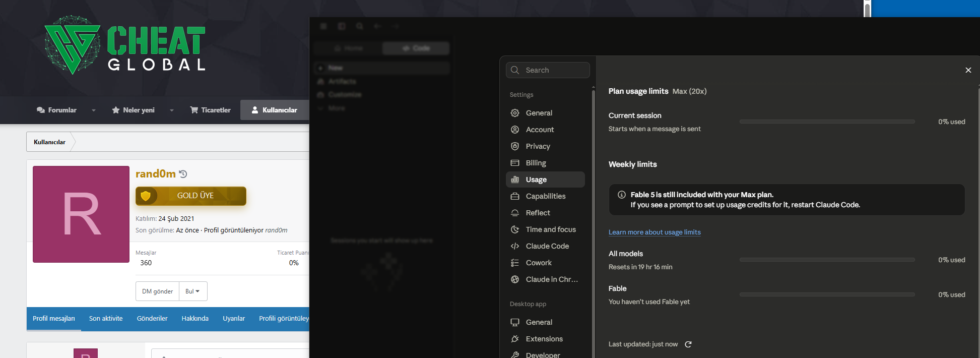Switch to Profili görüntüleyenler tab
The image size is (980, 358).
click(284, 319)
